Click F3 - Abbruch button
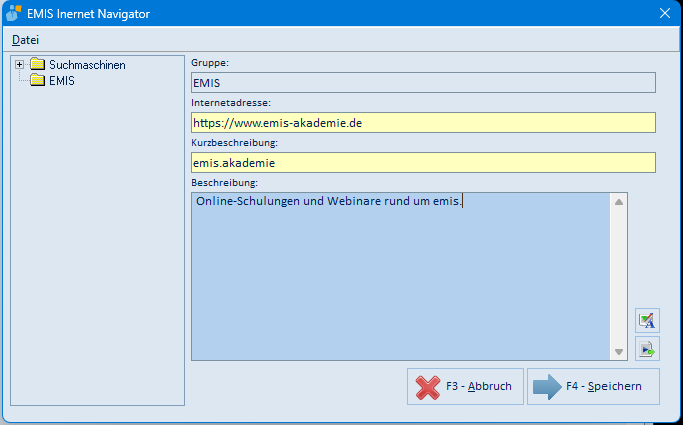 (465, 387)
